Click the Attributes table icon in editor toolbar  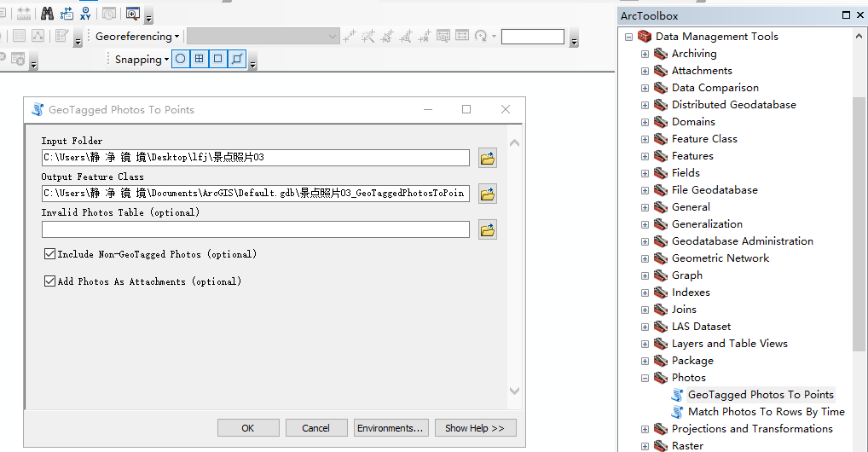tap(20, 37)
